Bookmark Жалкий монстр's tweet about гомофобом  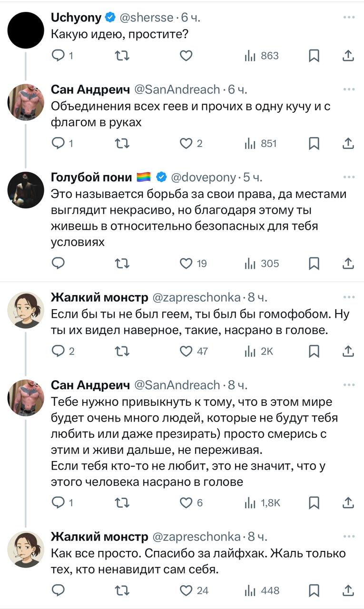[314, 351]
